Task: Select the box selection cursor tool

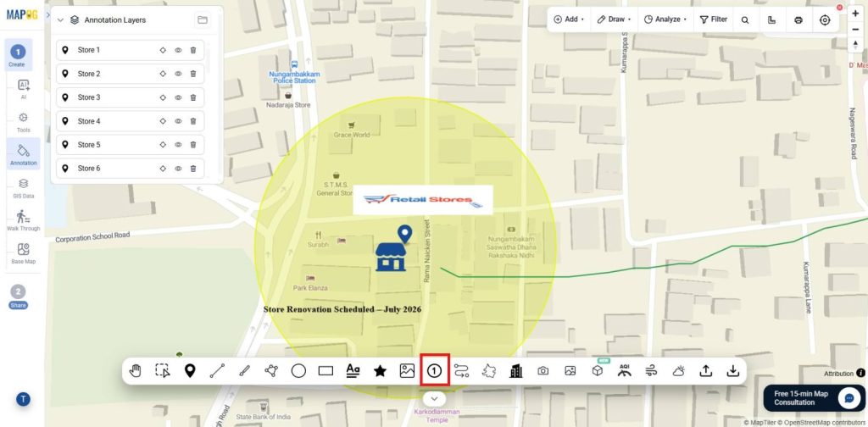Action: (162, 371)
